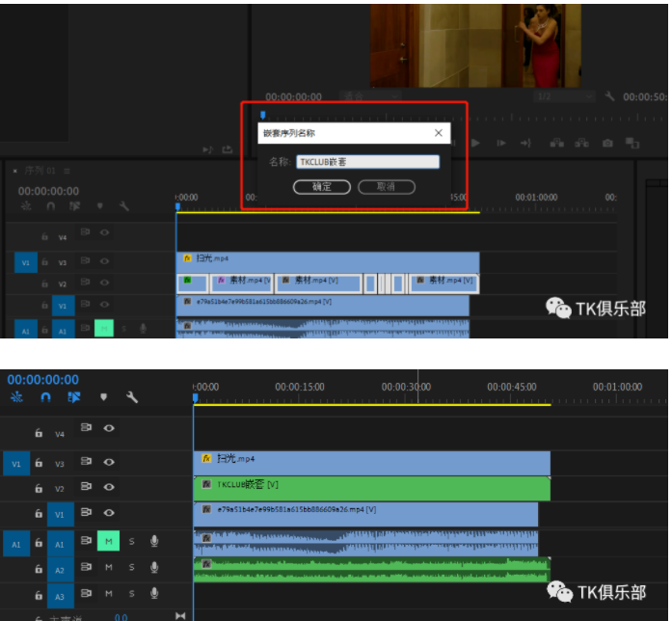Toggle sync lock for V2 in lower timeline

[x=86, y=486]
